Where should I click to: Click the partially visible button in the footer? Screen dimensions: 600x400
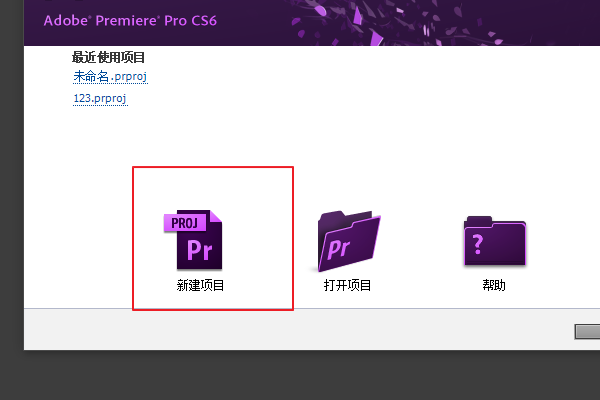(x=587, y=332)
